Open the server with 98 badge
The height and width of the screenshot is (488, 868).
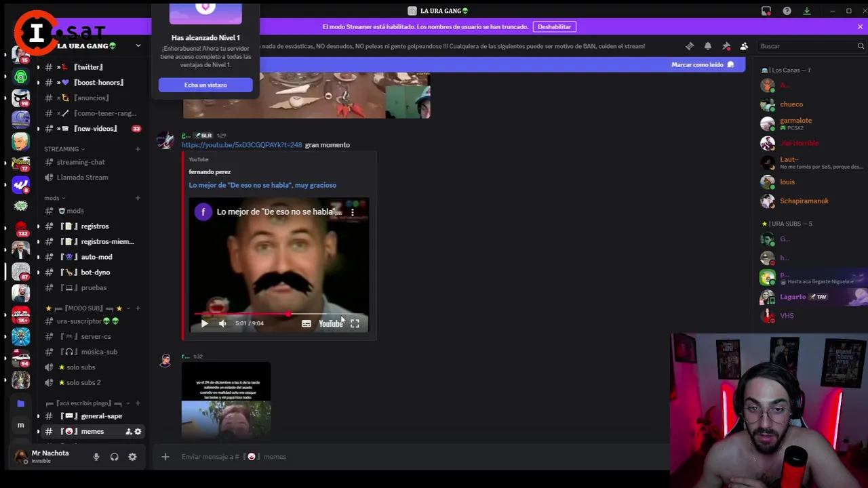pyautogui.click(x=20, y=98)
